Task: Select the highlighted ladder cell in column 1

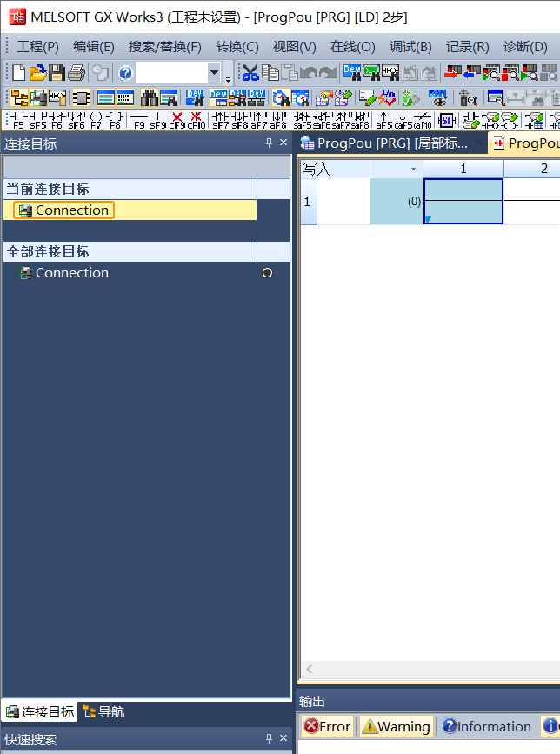Action: 463,201
